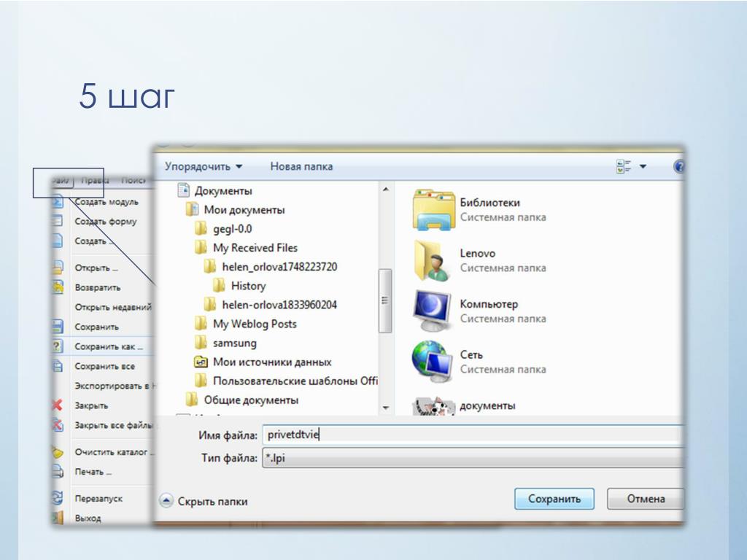Viewport: 747px width, 560px height.
Task: Open the Тип файла *.lpi dropdown
Action: pyautogui.click(x=473, y=458)
